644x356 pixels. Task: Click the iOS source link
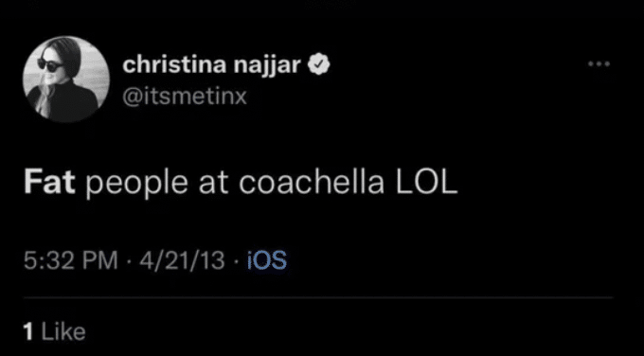click(267, 260)
